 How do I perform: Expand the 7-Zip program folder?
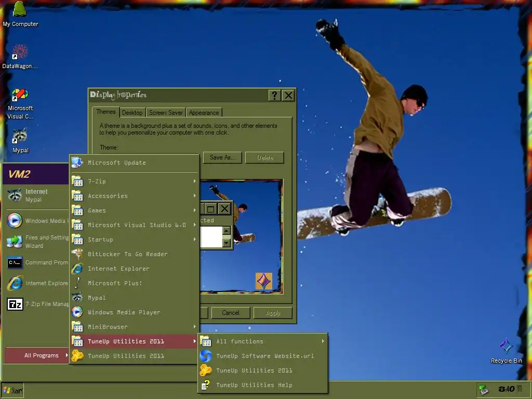(135, 181)
